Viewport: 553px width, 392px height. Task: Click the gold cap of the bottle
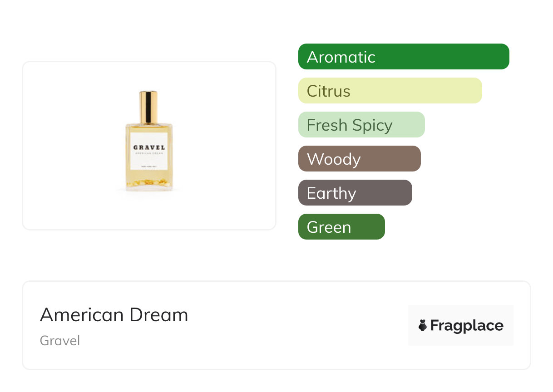[x=148, y=105]
